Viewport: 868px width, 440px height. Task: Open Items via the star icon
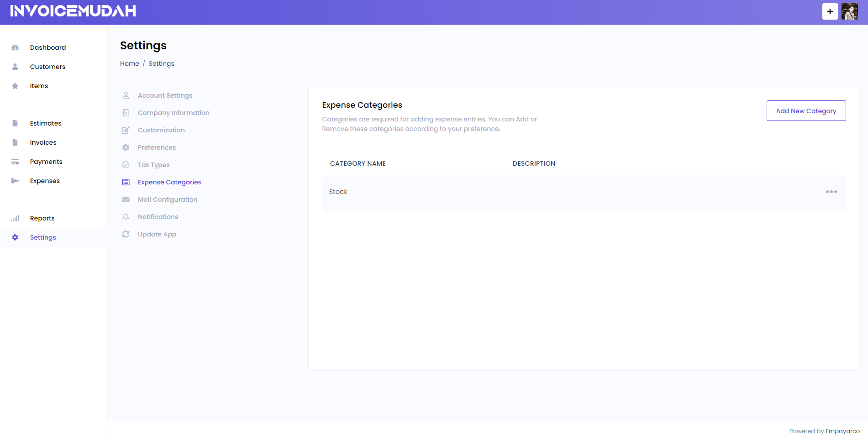point(15,85)
